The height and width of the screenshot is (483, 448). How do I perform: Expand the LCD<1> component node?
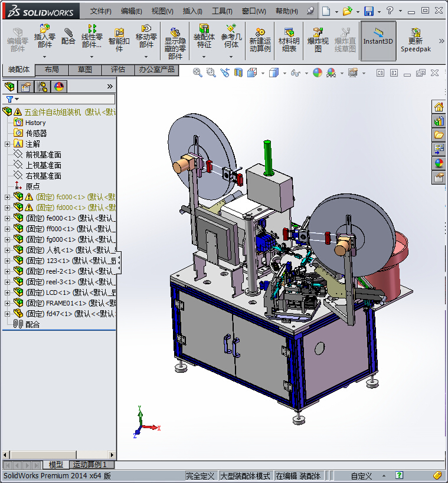click(x=8, y=293)
